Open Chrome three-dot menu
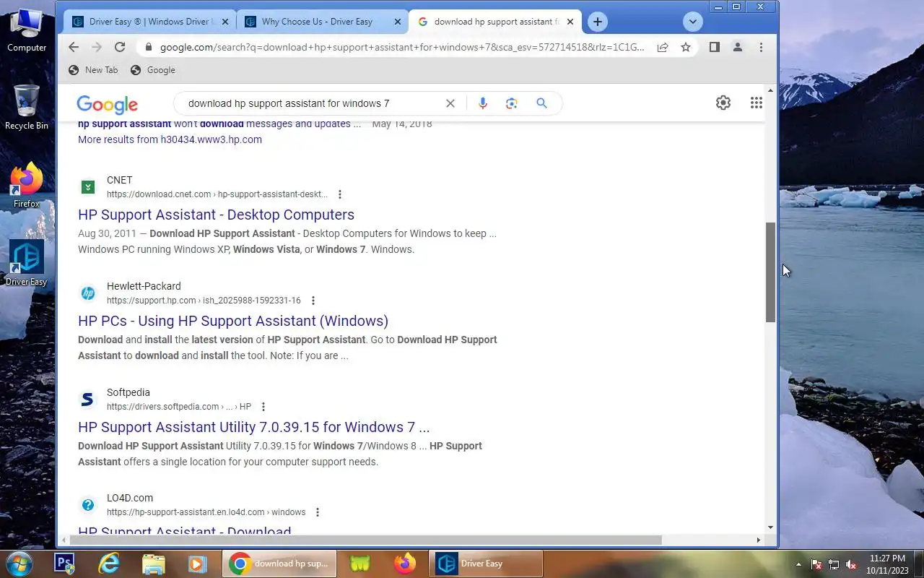Viewport: 924px width, 578px height. [x=761, y=47]
